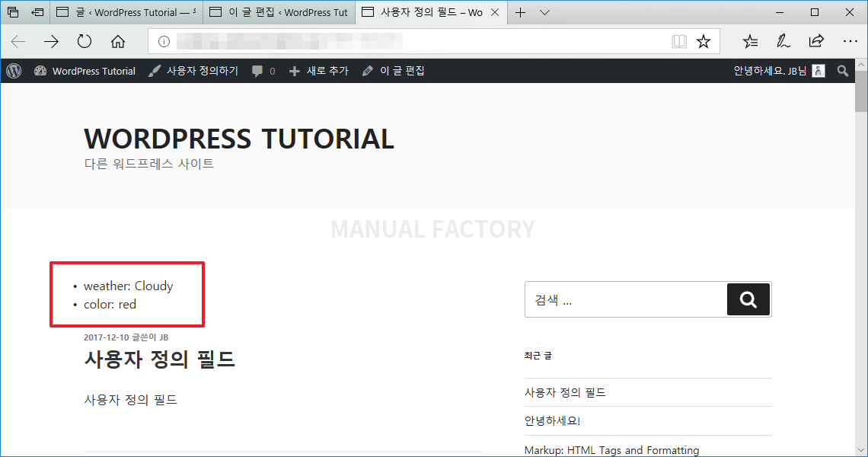Go to browser Home page
Viewport: 868px width, 457px height.
point(118,42)
